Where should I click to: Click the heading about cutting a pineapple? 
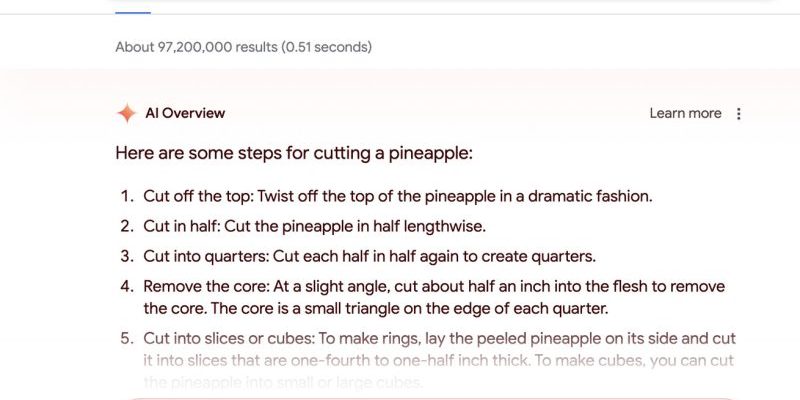pos(294,153)
